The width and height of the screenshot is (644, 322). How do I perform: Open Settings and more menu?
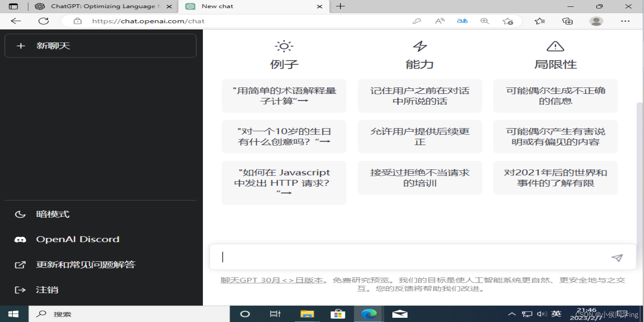(625, 21)
